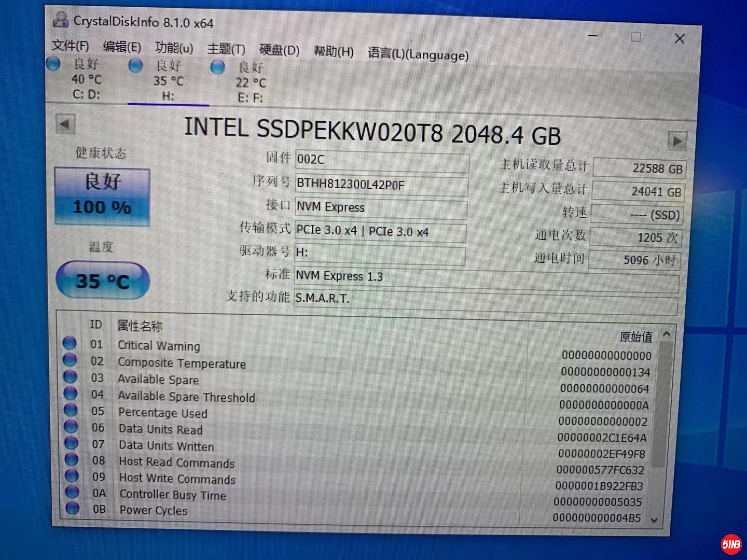Viewport: 747px width, 560px height.
Task: Open the 语言(L)(Language) menu
Action: (418, 54)
